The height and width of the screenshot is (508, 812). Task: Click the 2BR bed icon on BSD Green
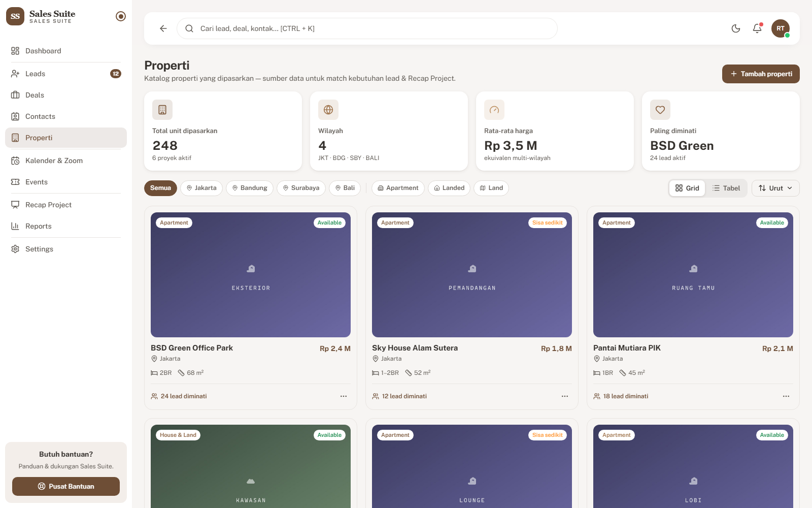coord(154,373)
